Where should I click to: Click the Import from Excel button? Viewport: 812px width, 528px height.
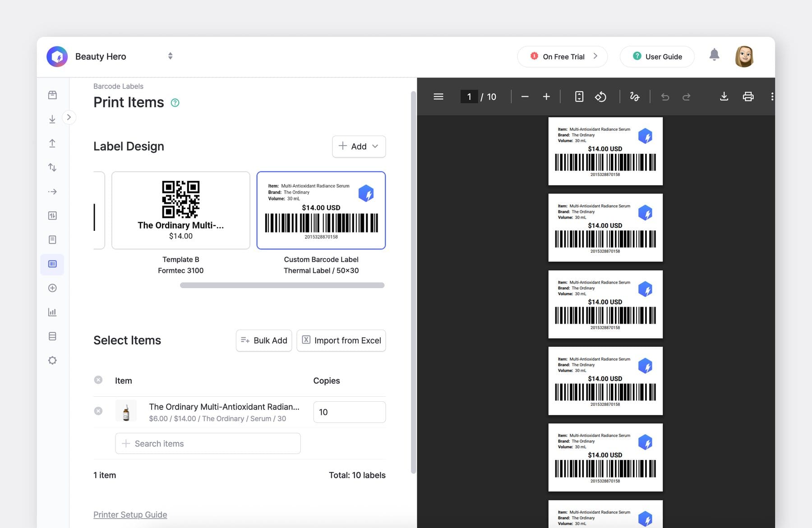click(341, 340)
